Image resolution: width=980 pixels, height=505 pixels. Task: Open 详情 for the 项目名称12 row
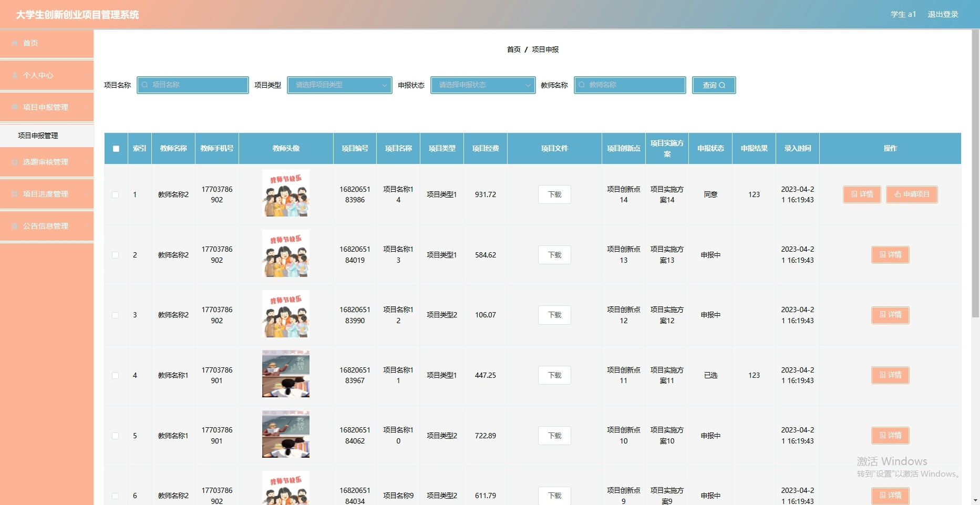coord(890,315)
